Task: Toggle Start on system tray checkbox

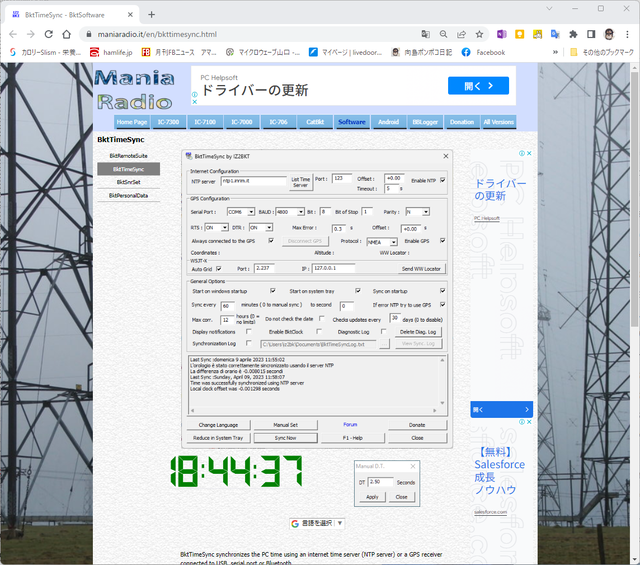Action: 358,291
